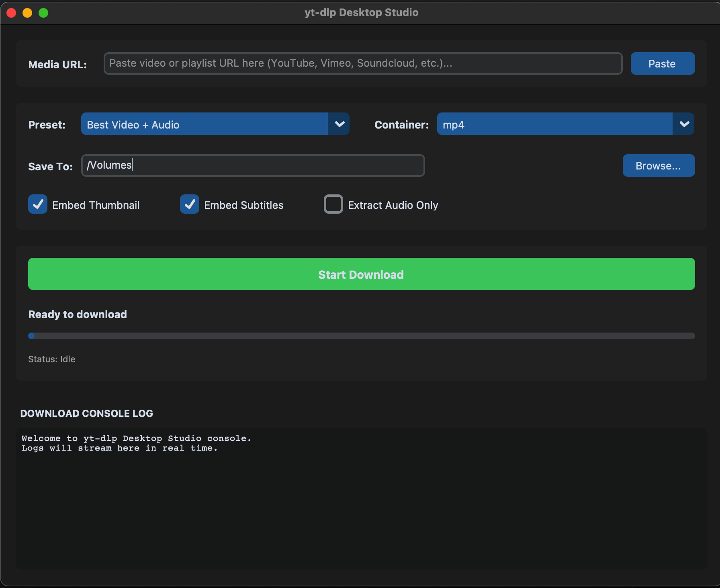Maximize the window with the green button
This screenshot has height=588, width=720.
tap(43, 13)
